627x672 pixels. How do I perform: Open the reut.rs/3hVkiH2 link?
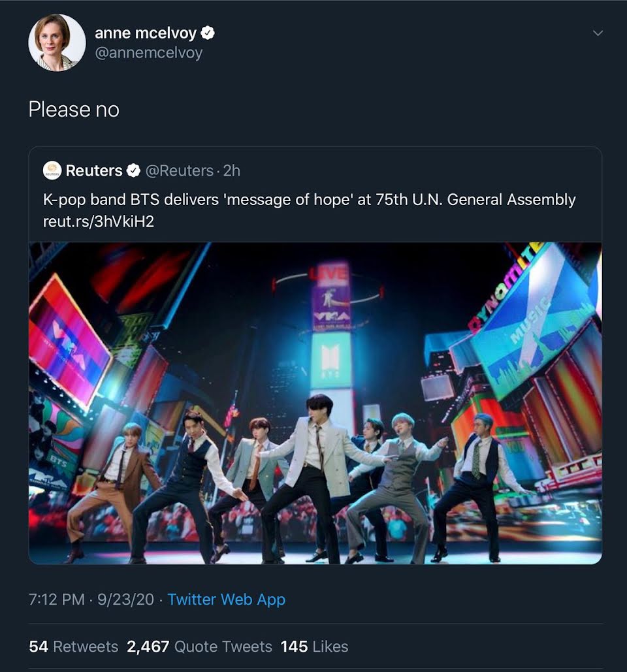pos(98,221)
